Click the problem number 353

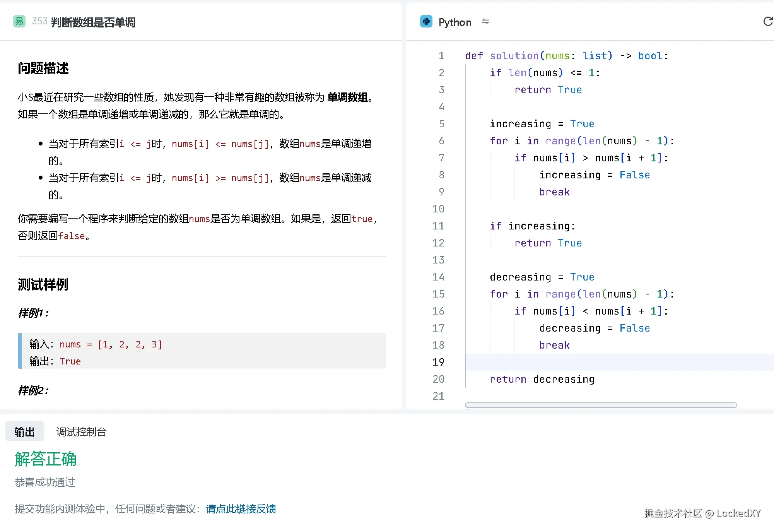[40, 21]
